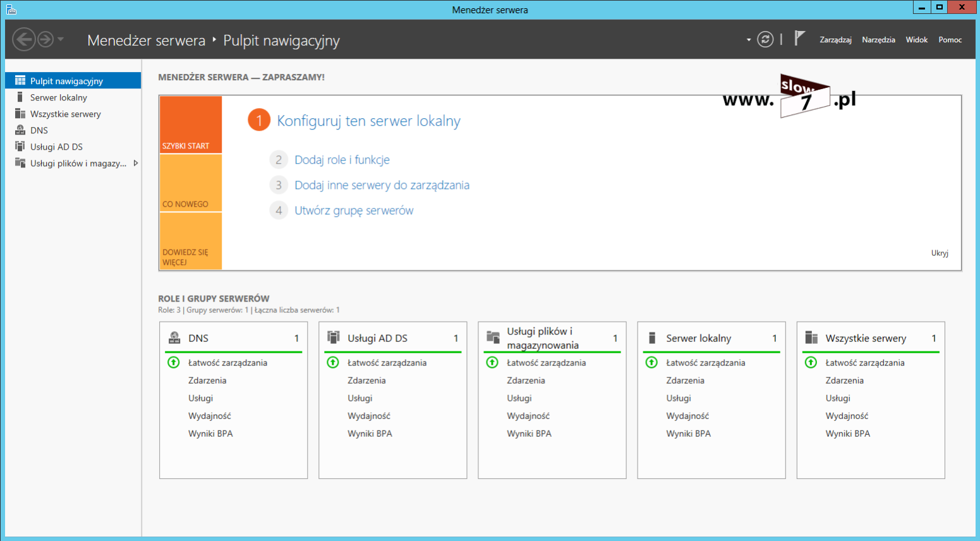Screen dimensions: 980x541
Task: Click Serwer lokalny tile's green status icon
Action: 651,362
